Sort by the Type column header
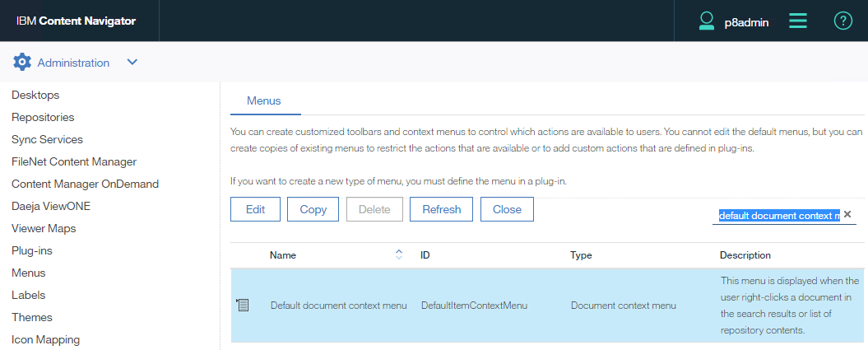 coord(581,255)
